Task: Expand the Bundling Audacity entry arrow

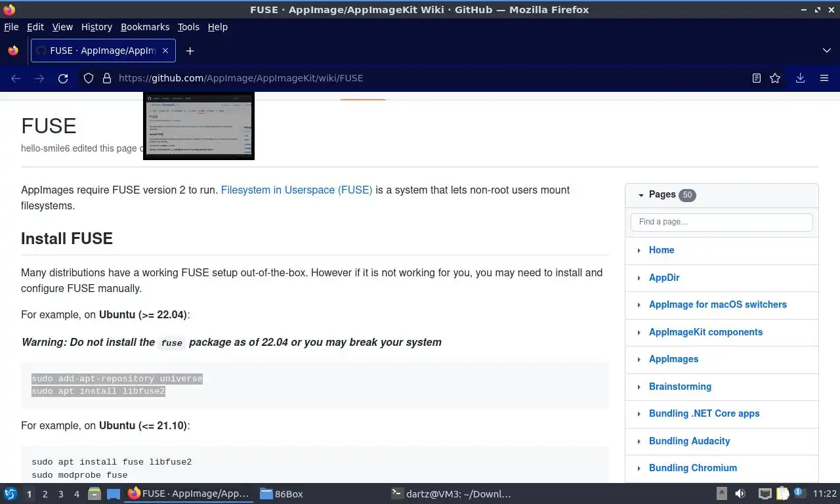Action: coord(639,441)
